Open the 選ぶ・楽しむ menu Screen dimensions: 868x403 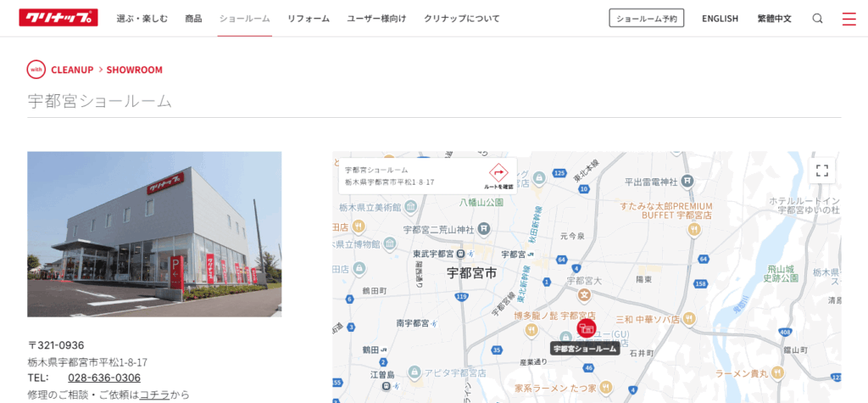pos(143,19)
